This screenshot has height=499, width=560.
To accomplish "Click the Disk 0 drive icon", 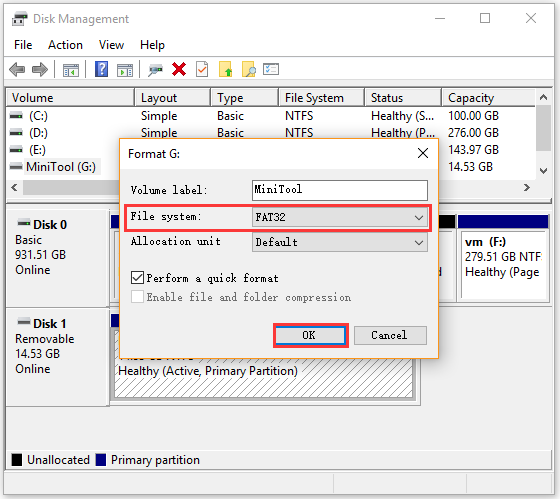I will coord(24,223).
